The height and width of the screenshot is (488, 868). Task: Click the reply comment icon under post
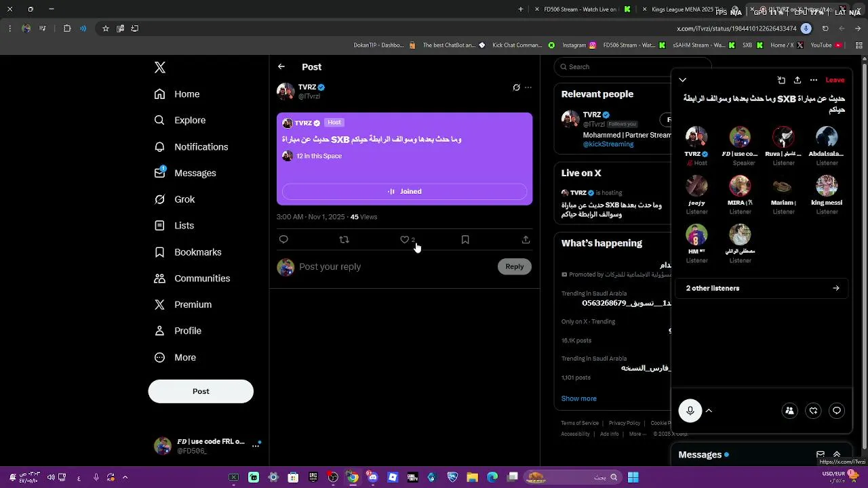[283, 239]
